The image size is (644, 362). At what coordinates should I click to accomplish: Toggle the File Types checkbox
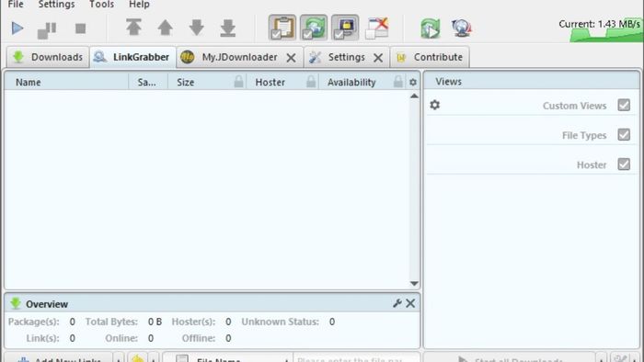tap(624, 134)
